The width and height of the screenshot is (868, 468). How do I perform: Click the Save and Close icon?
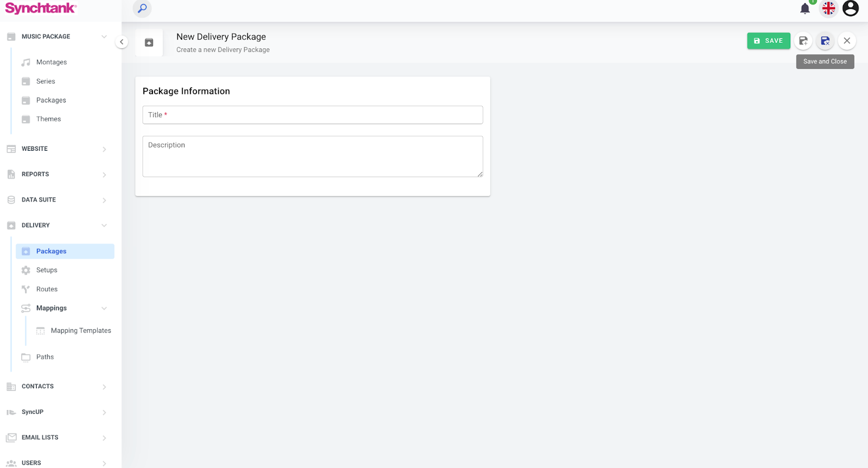pos(825,41)
